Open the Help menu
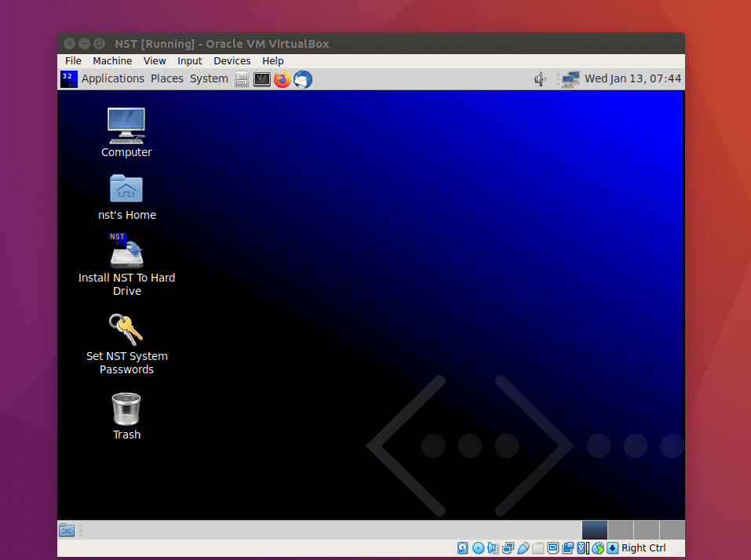 [272, 61]
